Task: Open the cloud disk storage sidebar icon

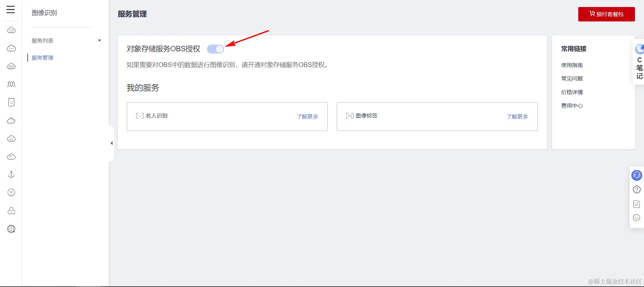Action: 11,66
